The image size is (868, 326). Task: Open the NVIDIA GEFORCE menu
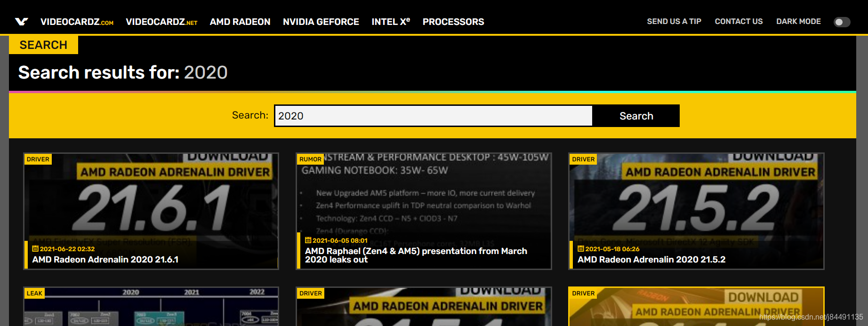[x=321, y=22]
